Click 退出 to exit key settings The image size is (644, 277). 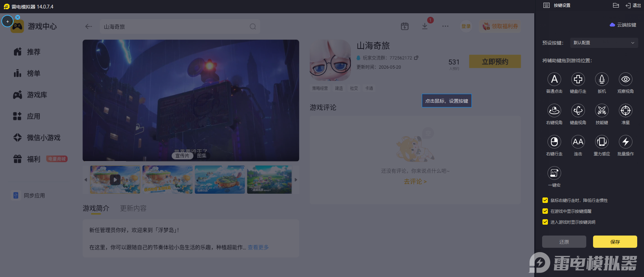pyautogui.click(x=633, y=5)
